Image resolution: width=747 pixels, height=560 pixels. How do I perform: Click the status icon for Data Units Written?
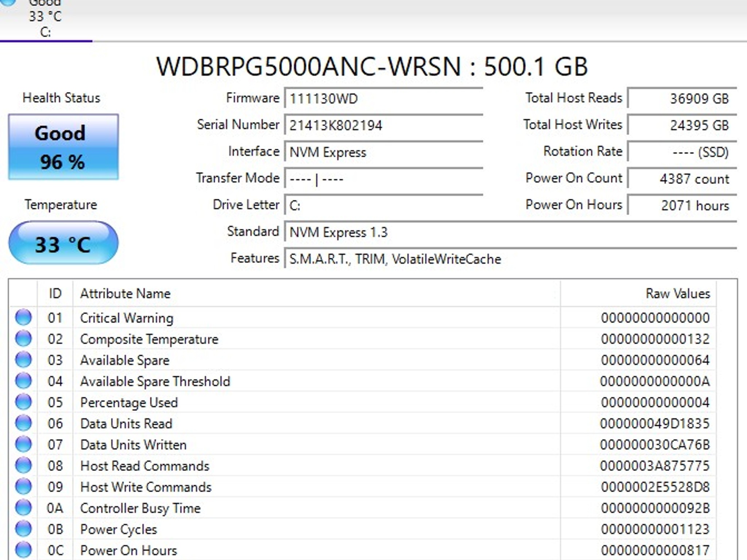click(24, 444)
